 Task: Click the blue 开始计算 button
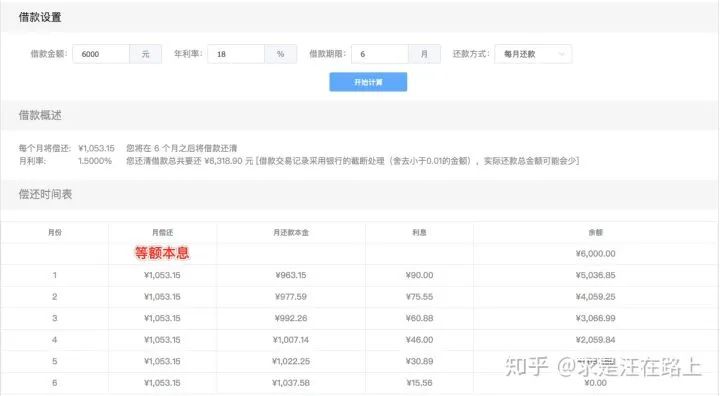tap(368, 82)
